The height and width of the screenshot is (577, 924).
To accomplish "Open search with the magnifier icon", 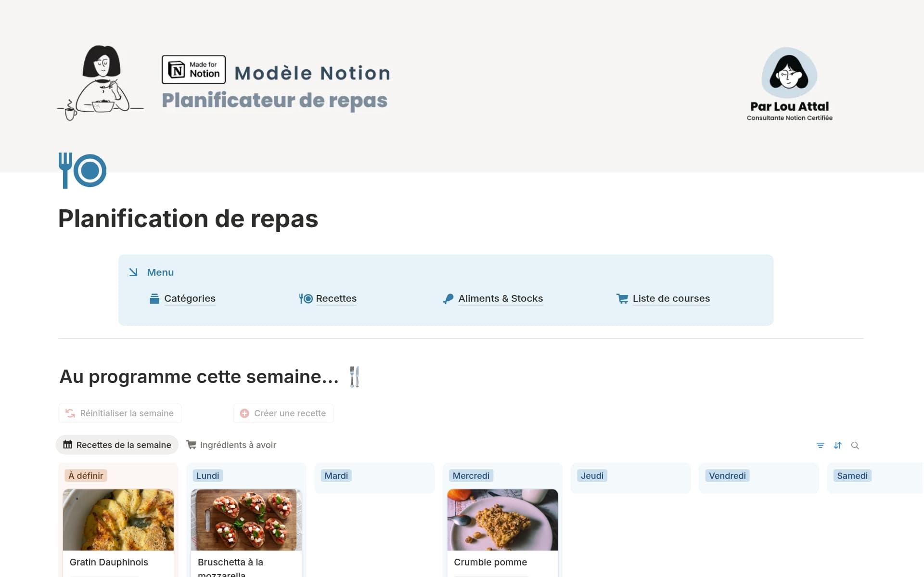I will coord(855,446).
